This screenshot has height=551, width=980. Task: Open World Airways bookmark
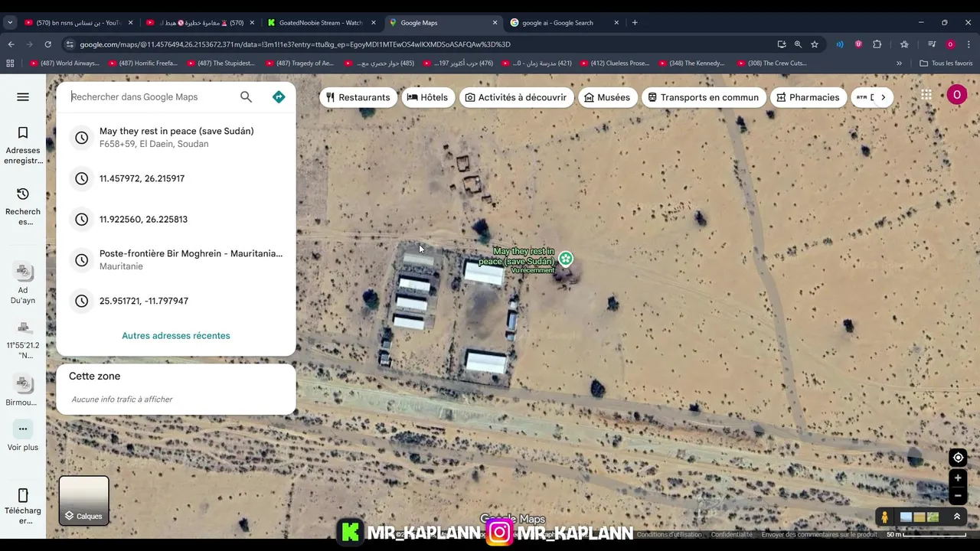pos(64,64)
